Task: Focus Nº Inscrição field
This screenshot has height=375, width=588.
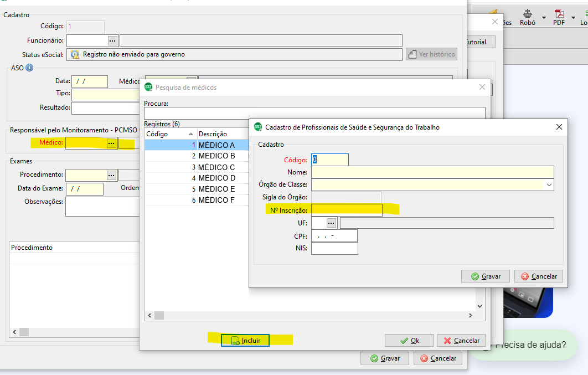Action: [347, 210]
